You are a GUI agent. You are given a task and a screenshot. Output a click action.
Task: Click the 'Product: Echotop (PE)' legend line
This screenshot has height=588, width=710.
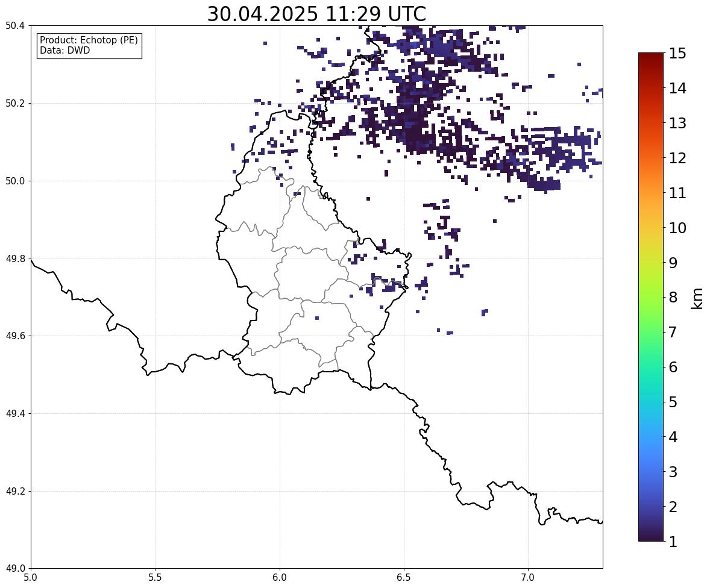pos(89,40)
